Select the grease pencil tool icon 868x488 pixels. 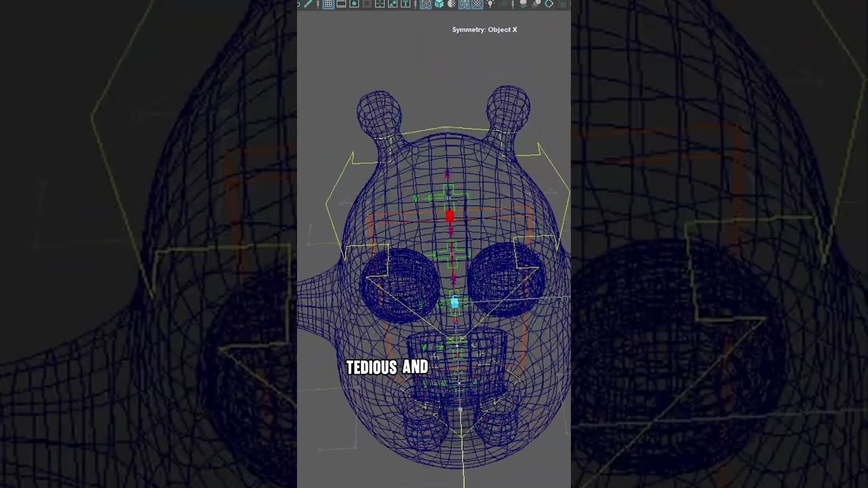pos(308,4)
